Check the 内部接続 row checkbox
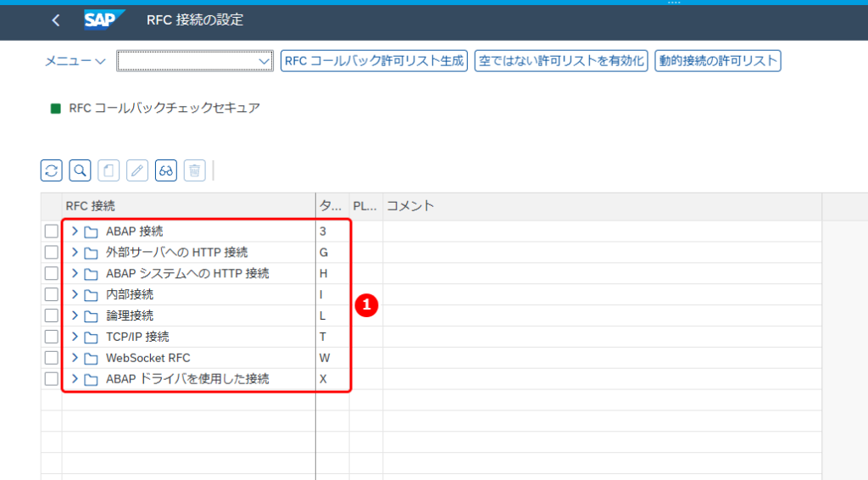Image resolution: width=868 pixels, height=480 pixels. (x=52, y=294)
